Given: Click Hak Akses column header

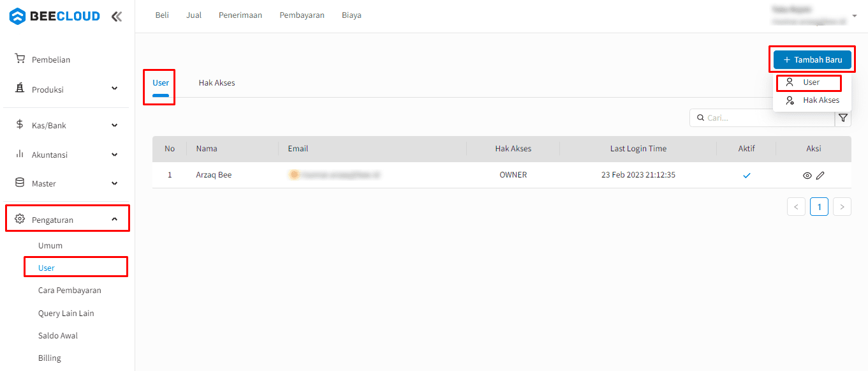Looking at the screenshot, I should (513, 149).
